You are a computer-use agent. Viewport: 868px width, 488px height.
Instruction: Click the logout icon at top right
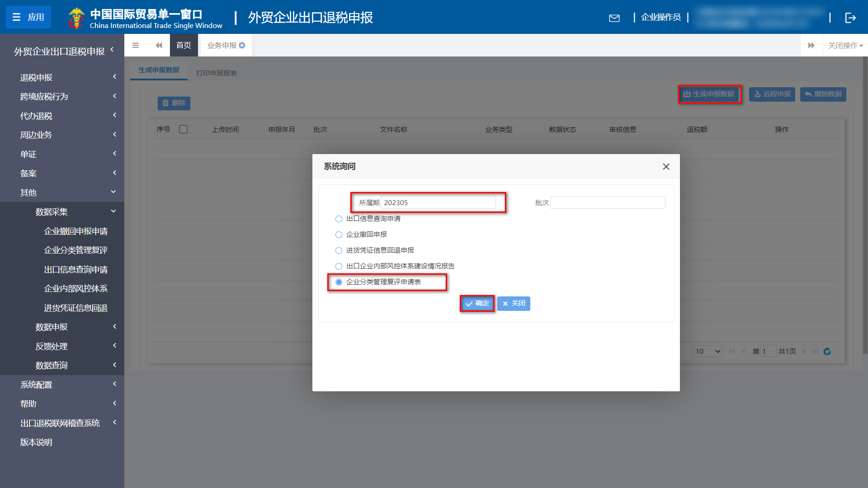tap(851, 18)
